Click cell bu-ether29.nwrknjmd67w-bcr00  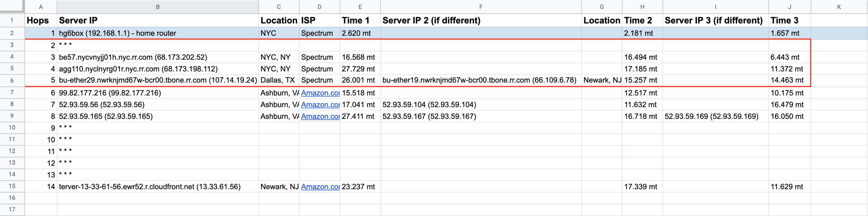(x=158, y=80)
